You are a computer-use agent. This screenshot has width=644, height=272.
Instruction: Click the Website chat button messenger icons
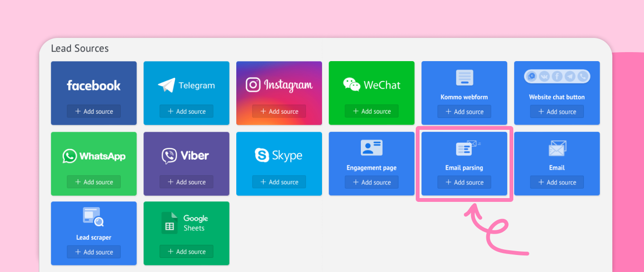557,76
